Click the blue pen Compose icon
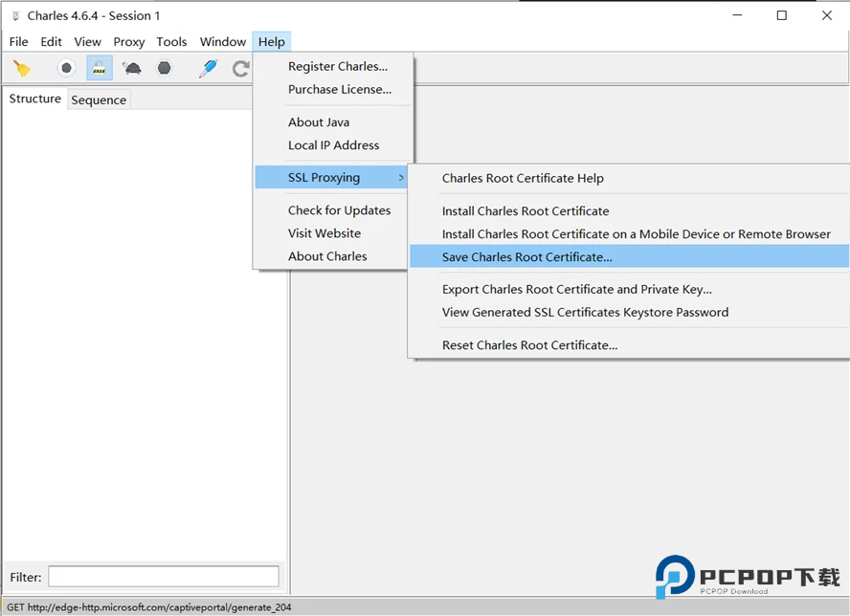Screen dimensions: 850x616 click(x=208, y=68)
